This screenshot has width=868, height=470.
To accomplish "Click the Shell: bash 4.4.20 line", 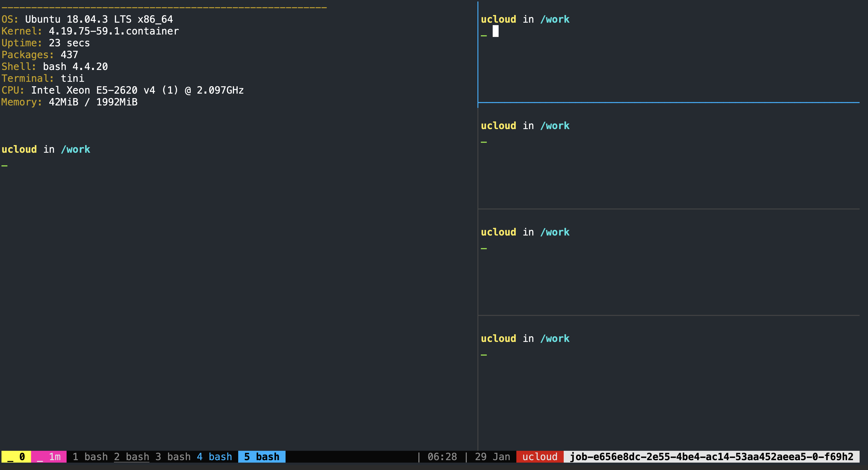I will (x=54, y=66).
